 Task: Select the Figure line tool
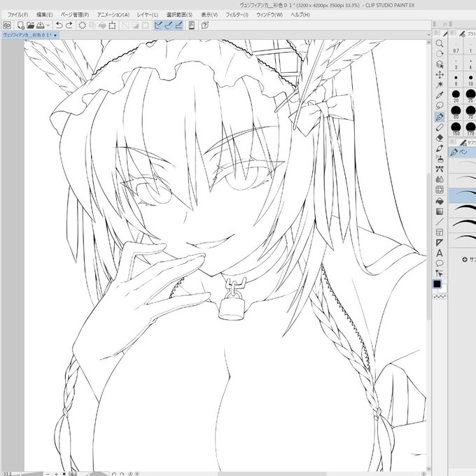440,222
